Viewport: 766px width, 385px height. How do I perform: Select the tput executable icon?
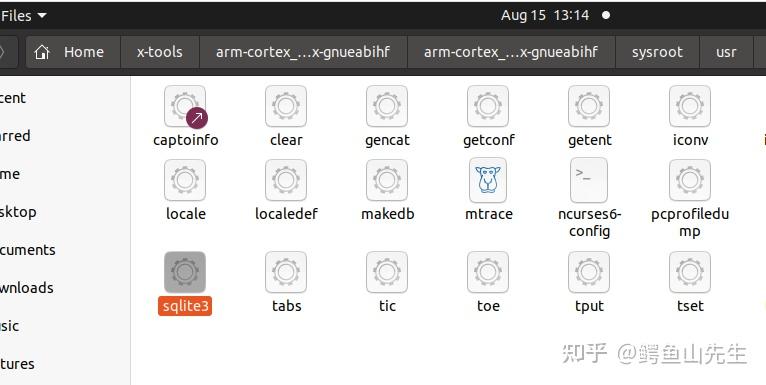[x=589, y=272]
